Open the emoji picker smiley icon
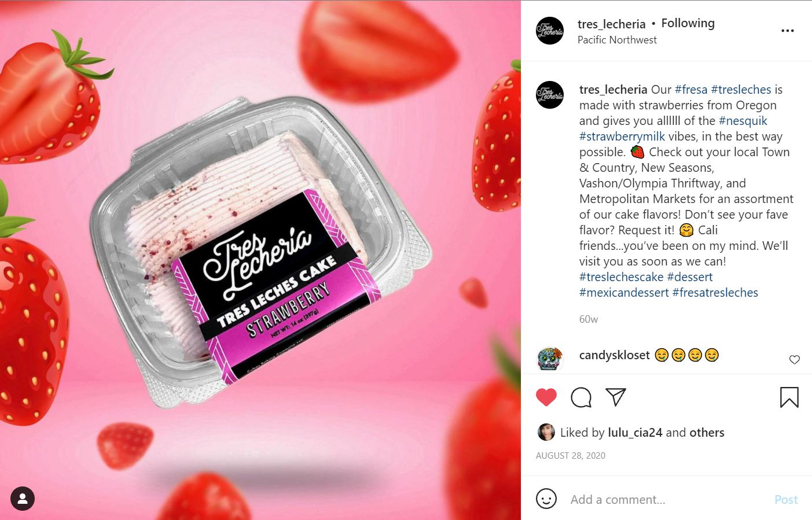The width and height of the screenshot is (812, 520). point(546,499)
